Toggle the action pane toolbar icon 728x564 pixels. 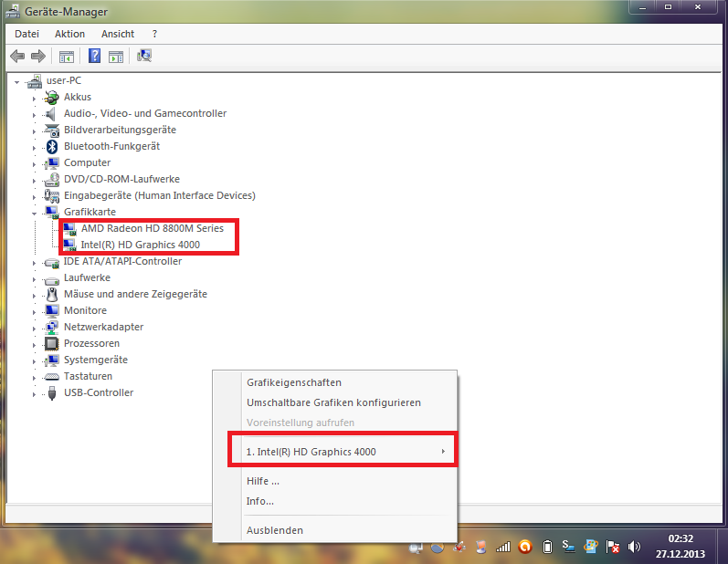[116, 57]
